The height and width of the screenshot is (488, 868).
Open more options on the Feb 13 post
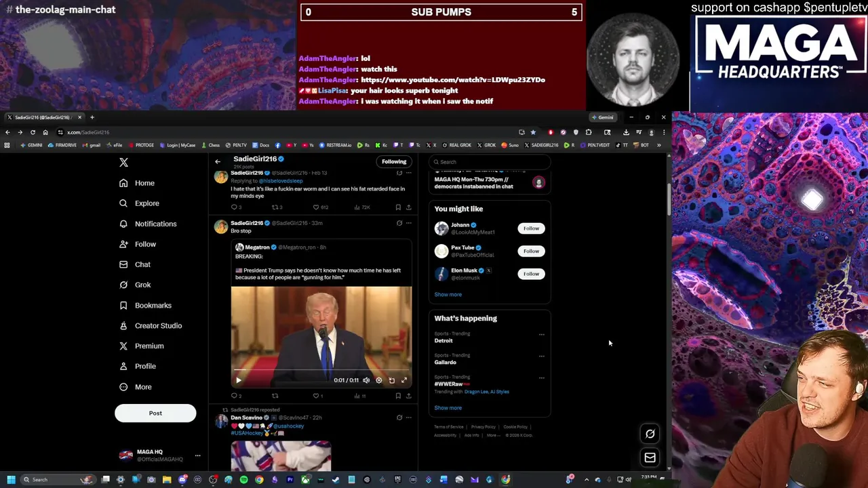[x=408, y=173]
